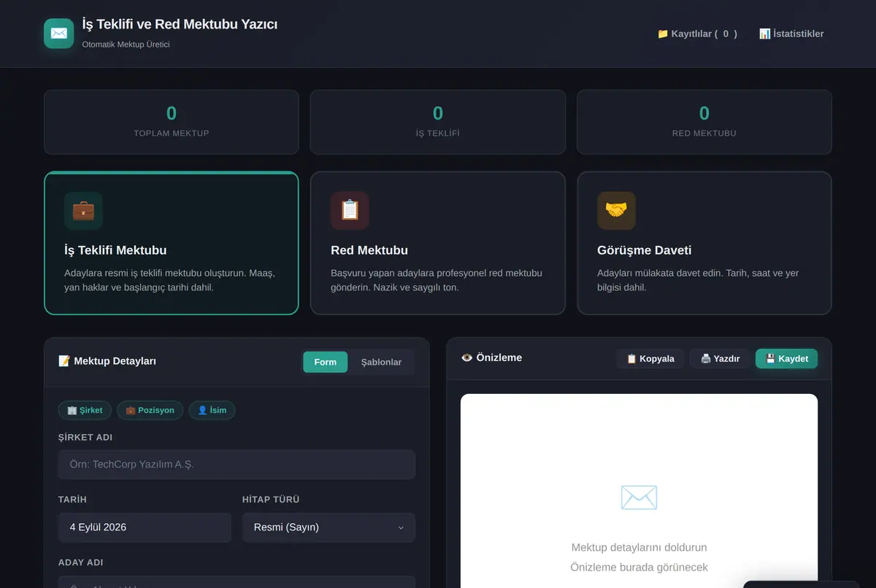Open the Tarih date picker field

click(145, 527)
